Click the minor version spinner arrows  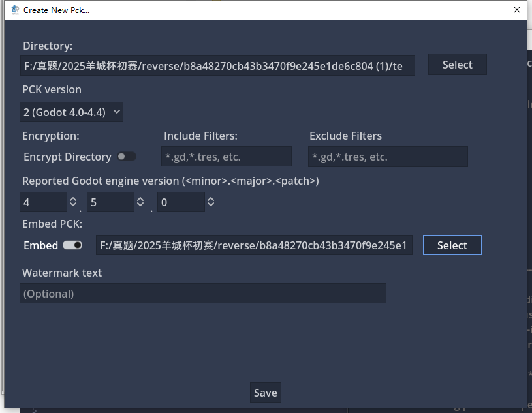(72, 202)
